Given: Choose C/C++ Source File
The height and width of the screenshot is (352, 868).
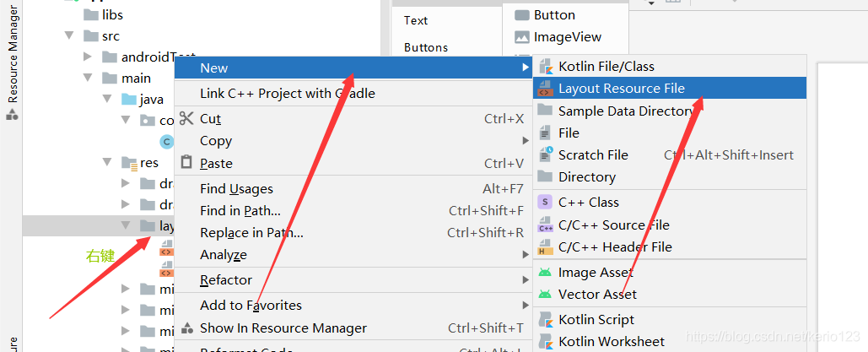Looking at the screenshot, I should tap(670, 225).
